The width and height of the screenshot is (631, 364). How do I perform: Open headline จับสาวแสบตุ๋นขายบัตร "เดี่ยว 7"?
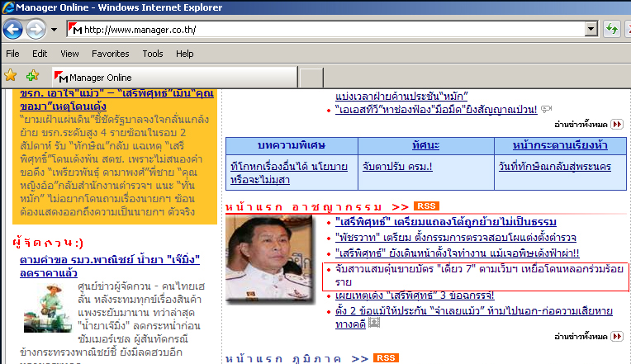click(x=479, y=276)
